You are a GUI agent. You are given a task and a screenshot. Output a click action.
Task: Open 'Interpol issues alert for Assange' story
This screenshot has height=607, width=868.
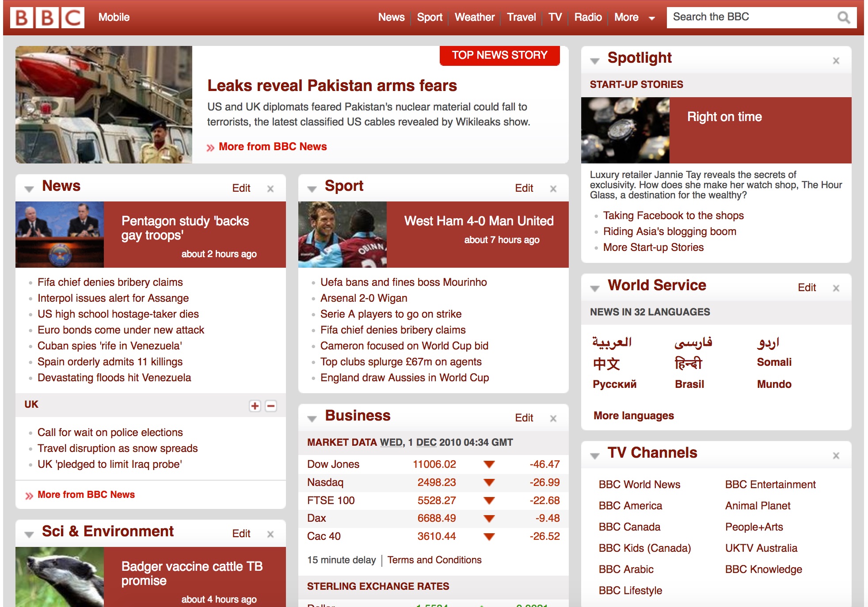(x=113, y=298)
